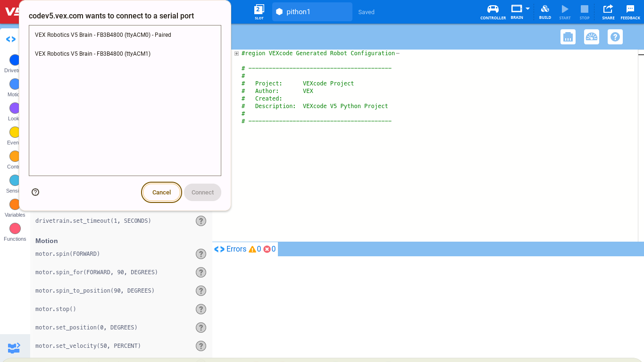Open the device dashboard gauge icon

(x=591, y=36)
